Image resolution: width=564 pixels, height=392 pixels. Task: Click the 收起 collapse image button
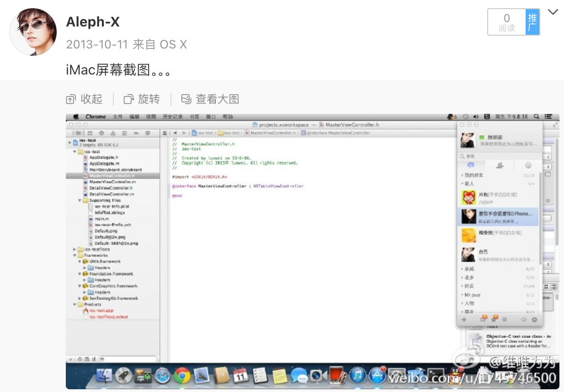(x=85, y=99)
